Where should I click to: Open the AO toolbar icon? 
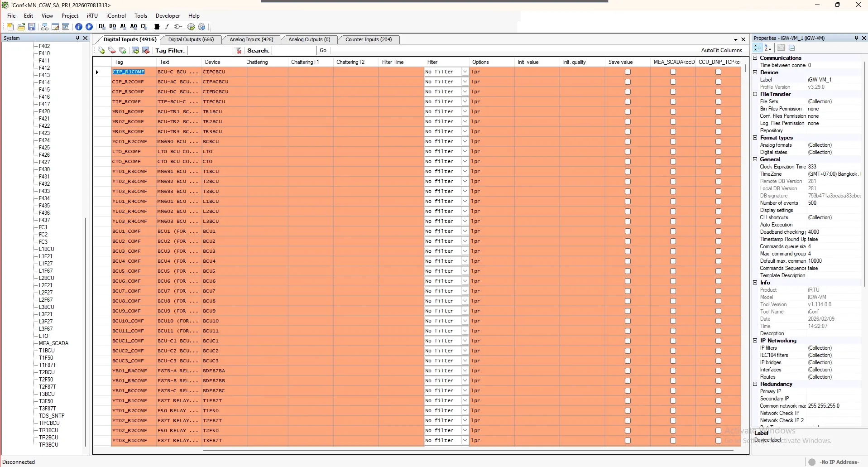pos(134,27)
